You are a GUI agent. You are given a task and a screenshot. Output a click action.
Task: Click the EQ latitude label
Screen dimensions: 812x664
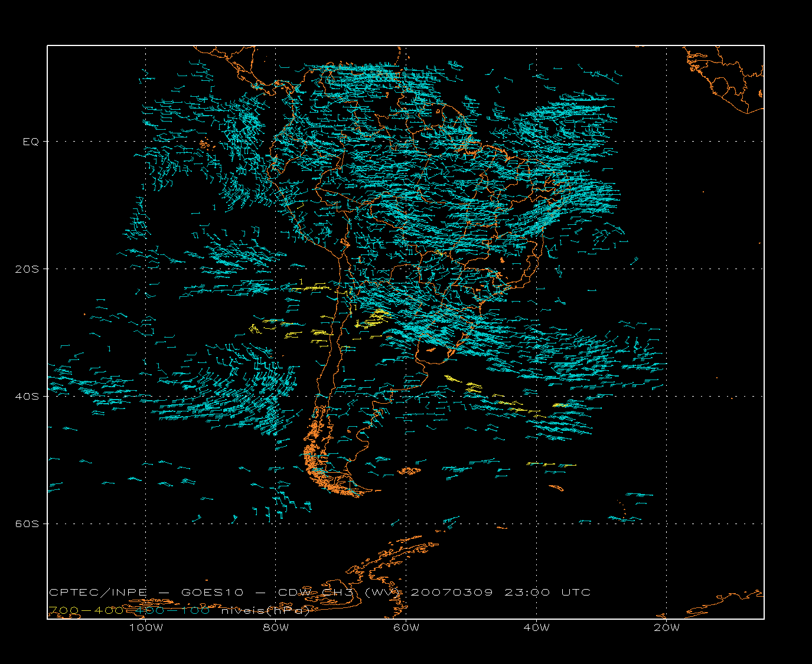click(x=31, y=142)
